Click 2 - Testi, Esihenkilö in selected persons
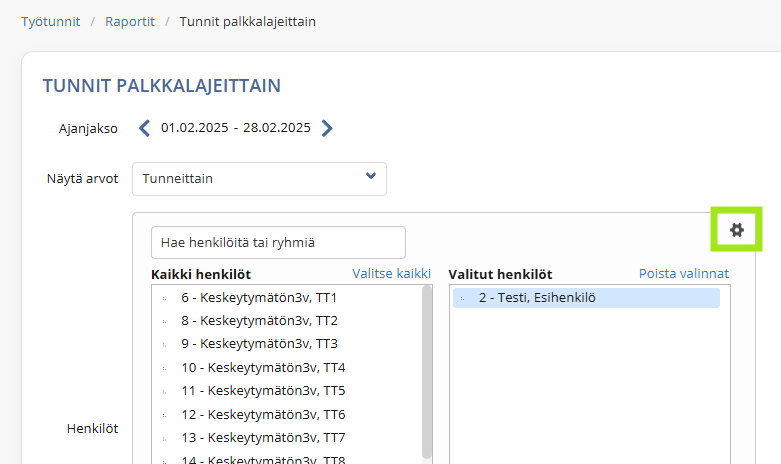Screen dimensions: 781x464 click(x=586, y=298)
